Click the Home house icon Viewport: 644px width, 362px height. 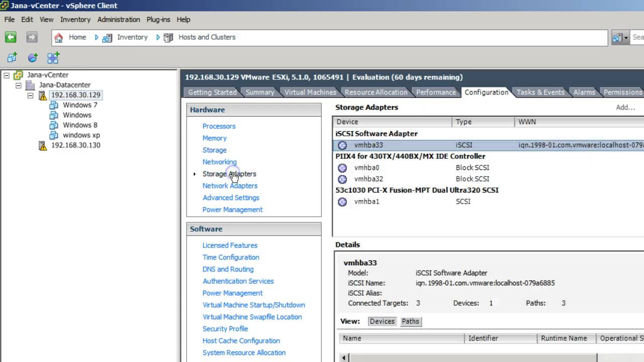tap(59, 37)
